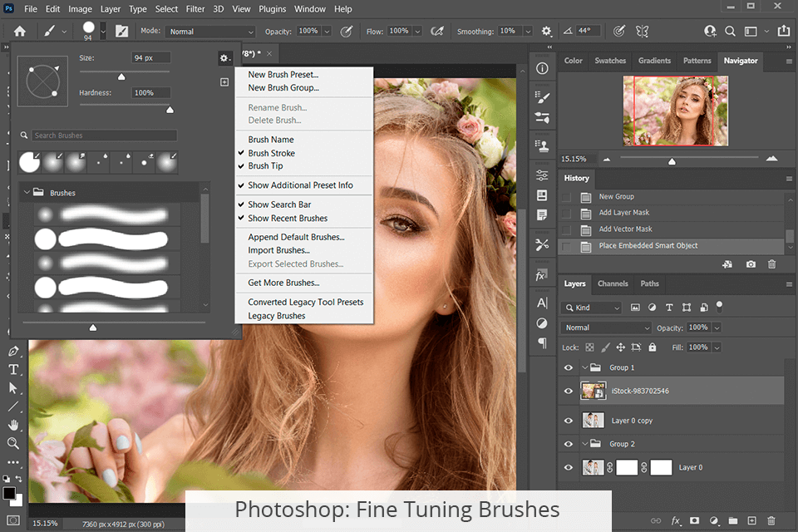Select the Horizontal Type tool
The height and width of the screenshot is (532, 798).
coord(13,369)
